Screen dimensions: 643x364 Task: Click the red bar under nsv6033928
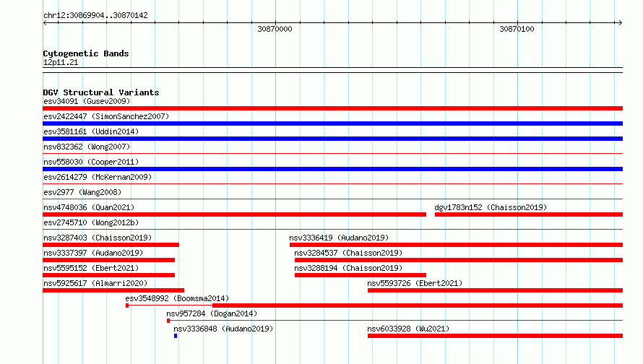tap(495, 336)
